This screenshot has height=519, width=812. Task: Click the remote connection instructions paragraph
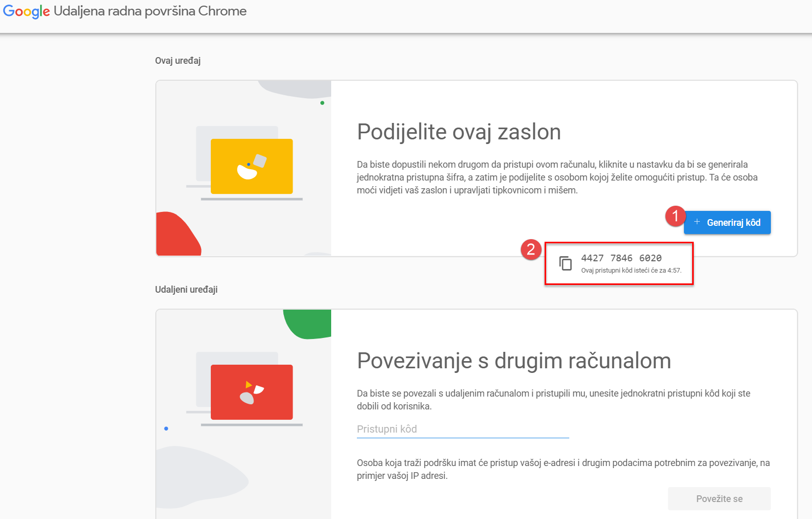pos(553,400)
